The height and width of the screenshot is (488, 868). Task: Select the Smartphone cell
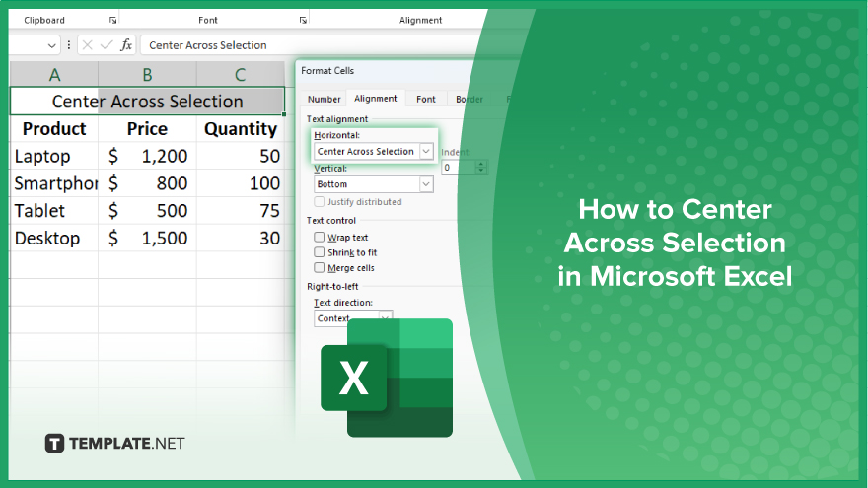point(54,183)
